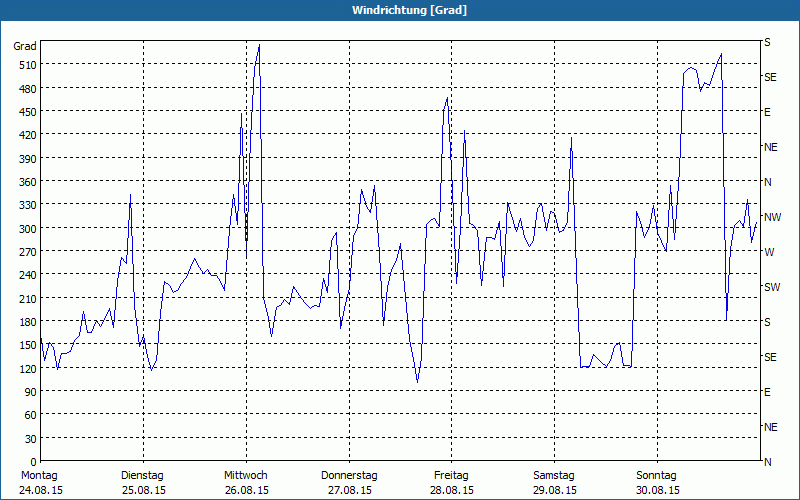Click the 'N' compass label at 0 level

[768, 462]
